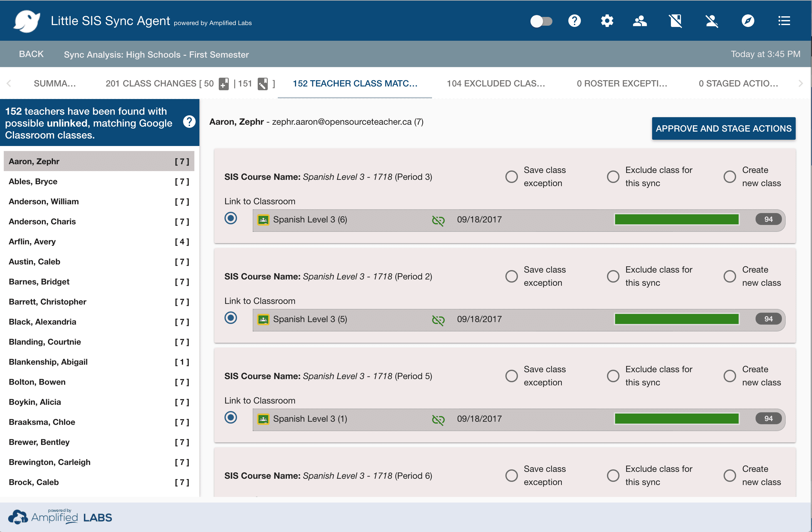Select Save class exception for Period 5
Image resolution: width=812 pixels, height=532 pixels.
point(511,376)
